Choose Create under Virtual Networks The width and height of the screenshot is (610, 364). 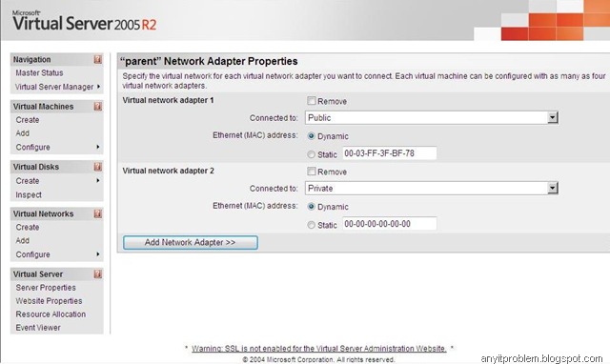[28, 227]
